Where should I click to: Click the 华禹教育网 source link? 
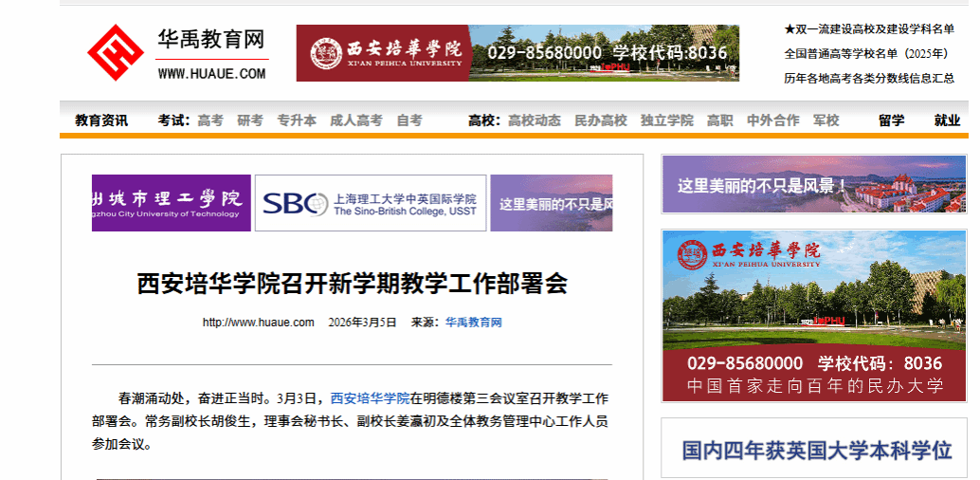tap(473, 323)
